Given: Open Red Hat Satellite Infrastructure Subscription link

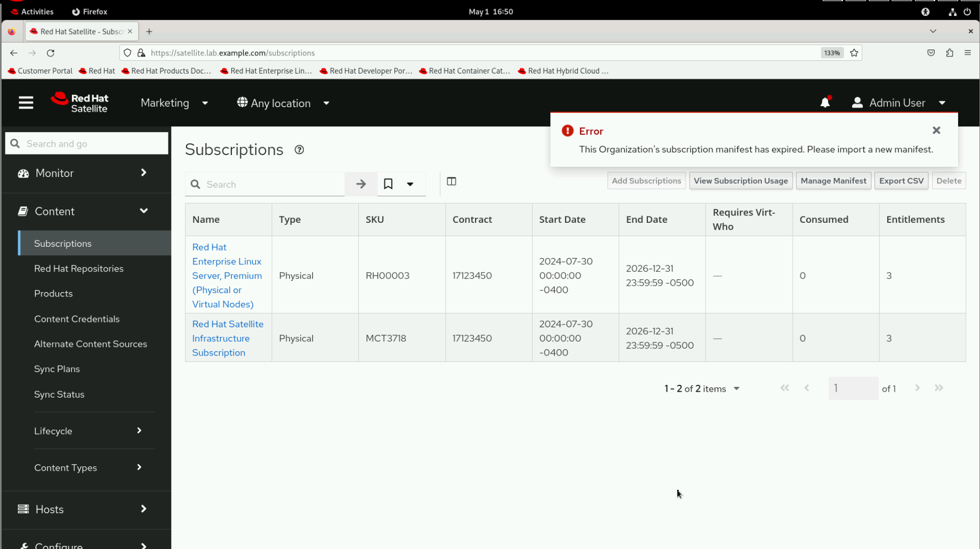Looking at the screenshot, I should pos(228,338).
